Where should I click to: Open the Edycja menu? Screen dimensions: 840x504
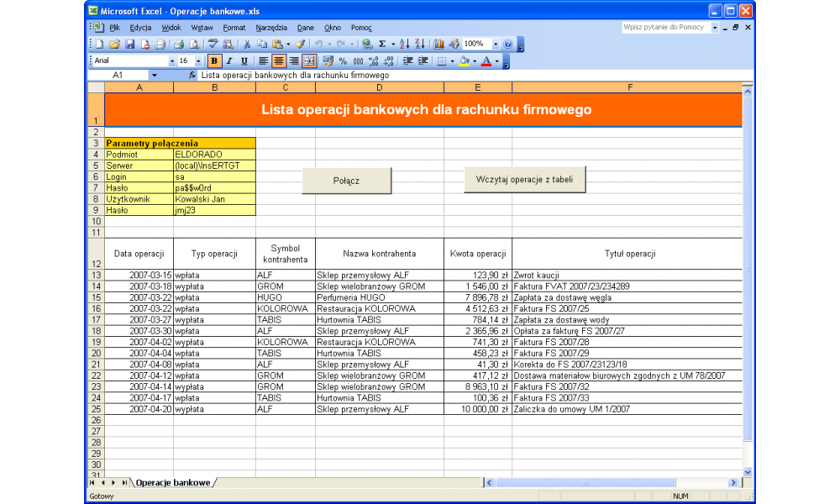140,28
